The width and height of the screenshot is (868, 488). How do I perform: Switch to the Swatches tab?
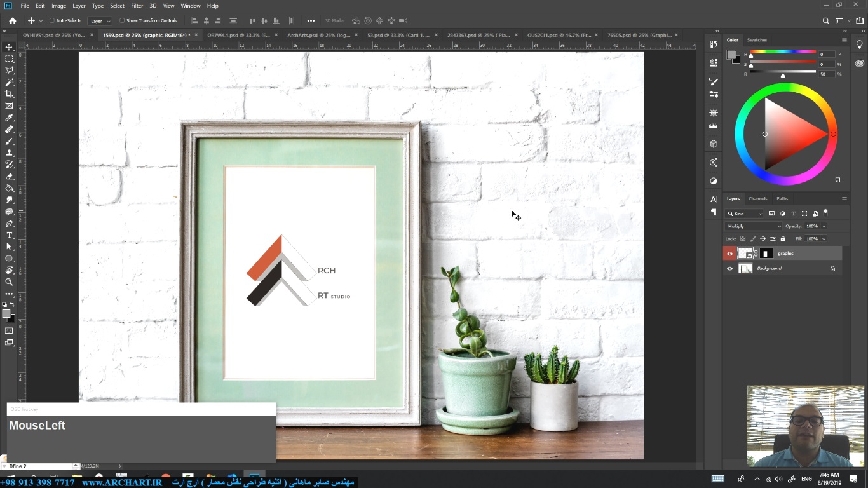[x=757, y=40]
